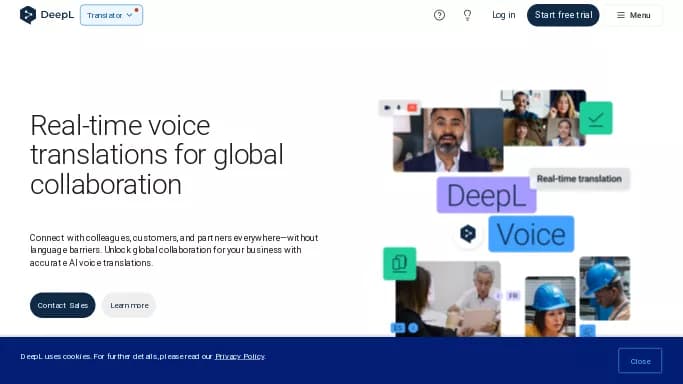Click the DeepL hexagon icon beside Voice
Screen dimensions: 683x384
point(468,234)
